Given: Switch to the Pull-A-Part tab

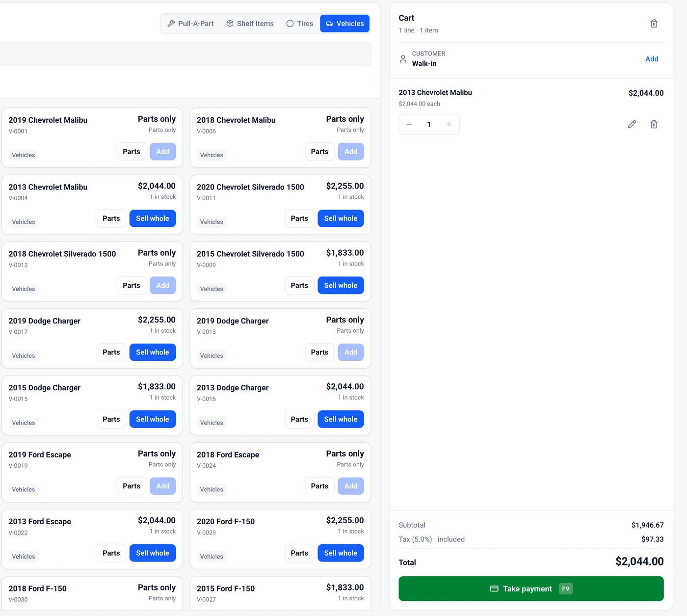Looking at the screenshot, I should [x=191, y=24].
